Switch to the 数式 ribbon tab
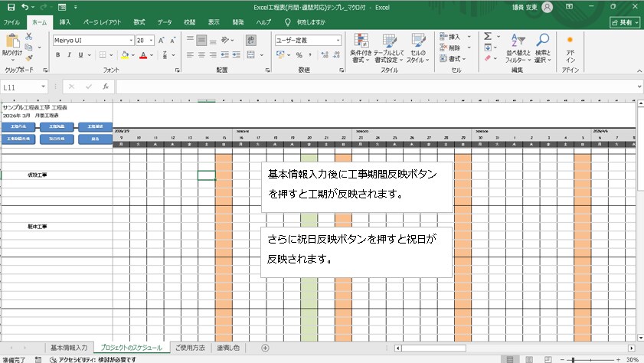Image resolution: width=644 pixels, height=363 pixels. click(139, 22)
